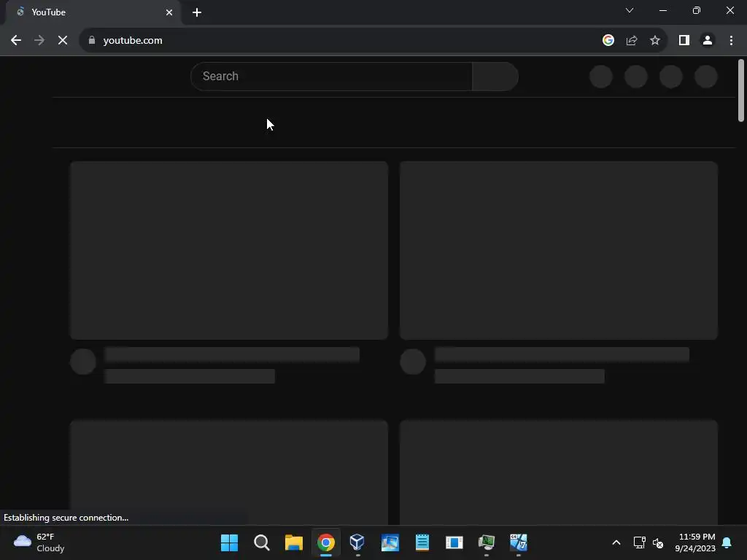Bookmark this tab with the star icon
The width and height of the screenshot is (747, 560).
click(x=655, y=41)
